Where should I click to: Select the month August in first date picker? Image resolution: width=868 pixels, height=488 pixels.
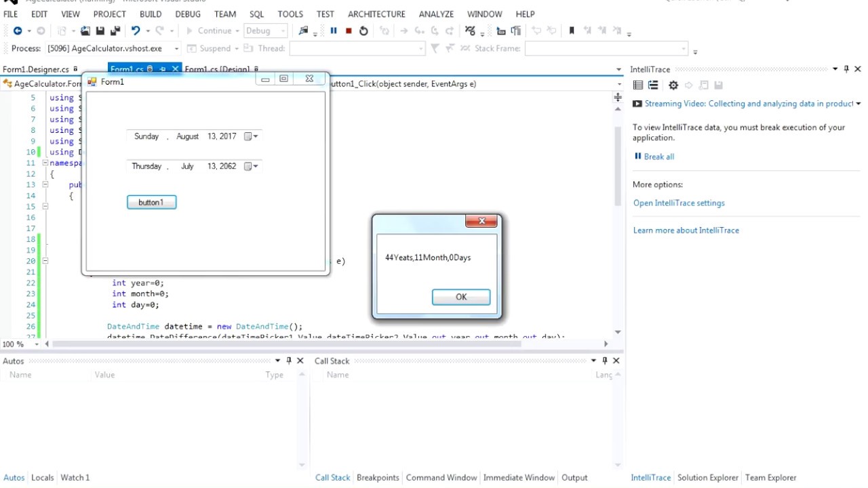pos(187,136)
